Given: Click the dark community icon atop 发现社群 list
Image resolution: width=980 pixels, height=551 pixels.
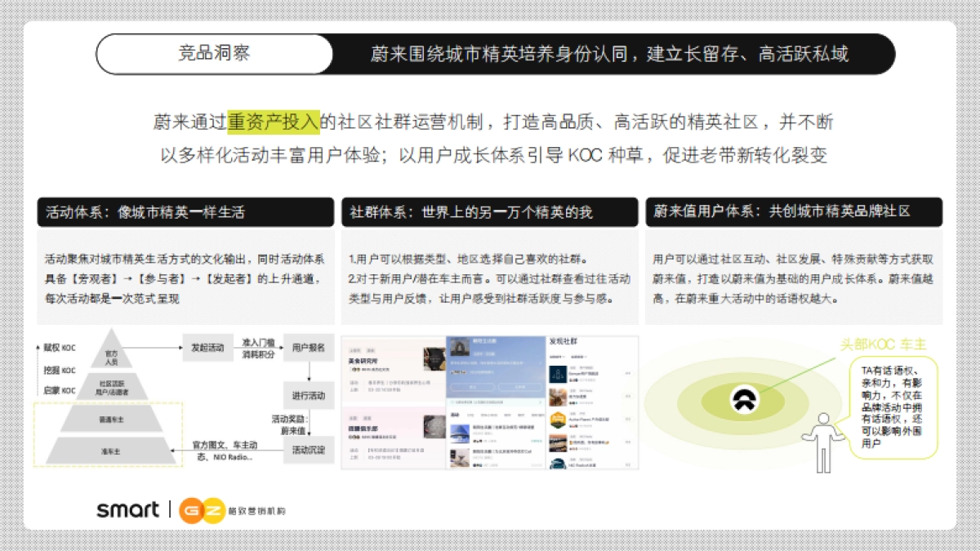Looking at the screenshot, I should [558, 374].
